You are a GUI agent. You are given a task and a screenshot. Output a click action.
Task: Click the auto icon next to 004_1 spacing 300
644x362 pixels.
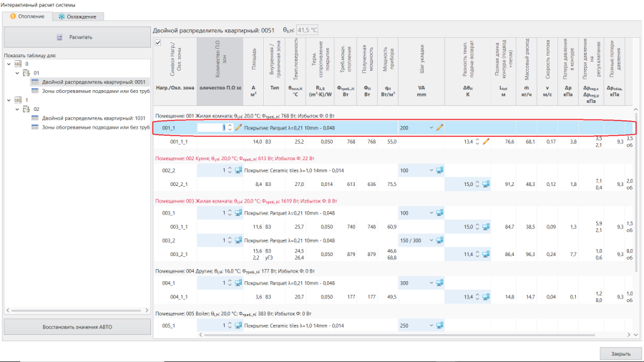tap(439, 283)
